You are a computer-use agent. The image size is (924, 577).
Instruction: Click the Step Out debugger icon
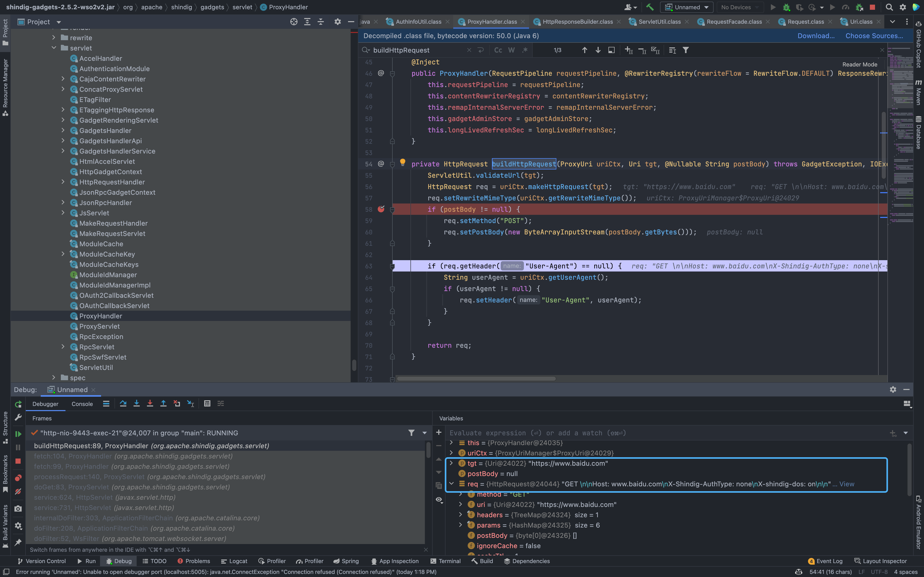coord(163,404)
